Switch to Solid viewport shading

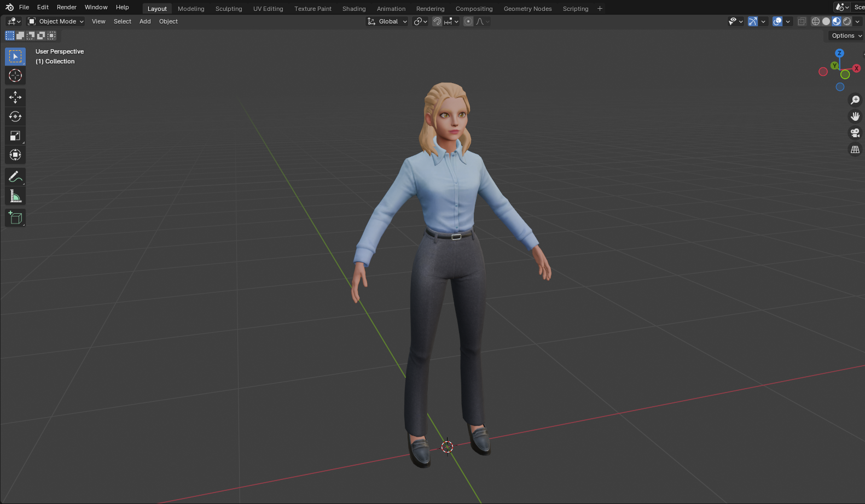tap(826, 21)
